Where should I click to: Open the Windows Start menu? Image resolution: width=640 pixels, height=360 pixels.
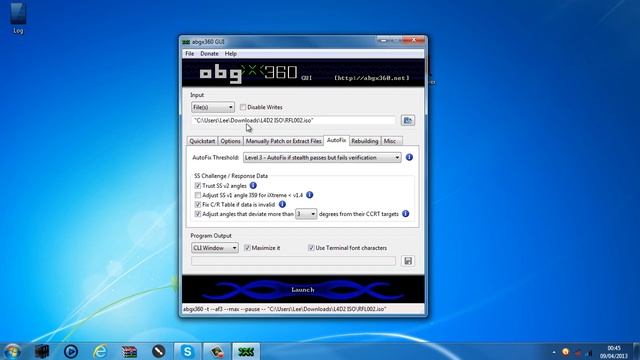click(x=12, y=351)
